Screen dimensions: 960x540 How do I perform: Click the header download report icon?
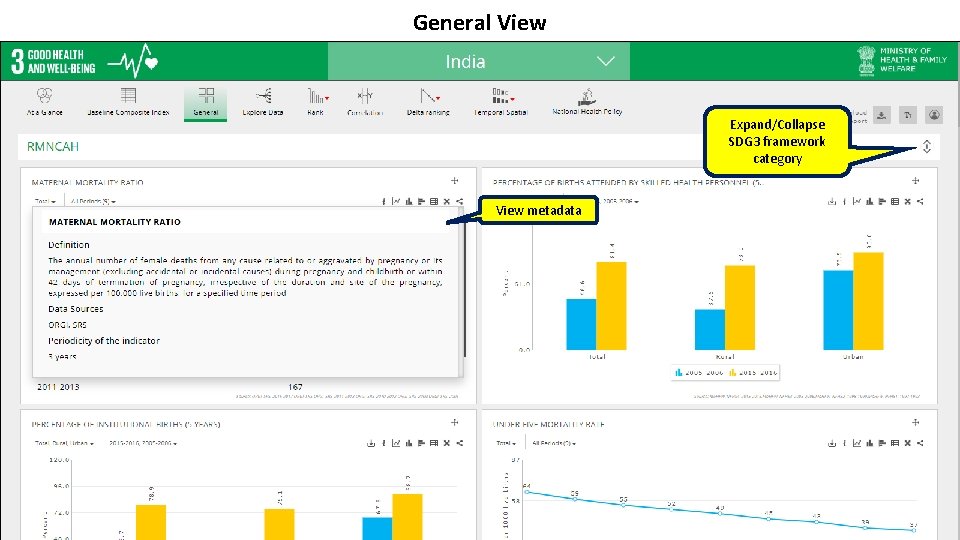[882, 114]
